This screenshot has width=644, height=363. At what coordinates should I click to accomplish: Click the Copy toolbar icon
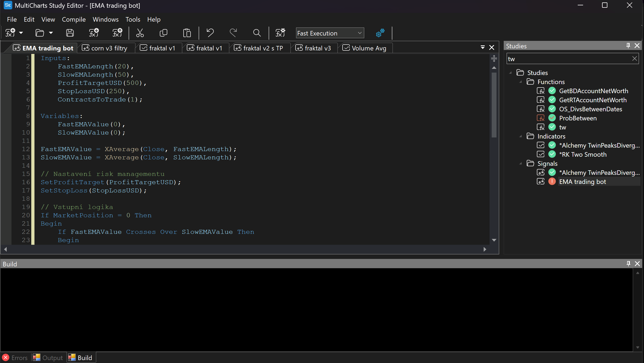pyautogui.click(x=163, y=33)
